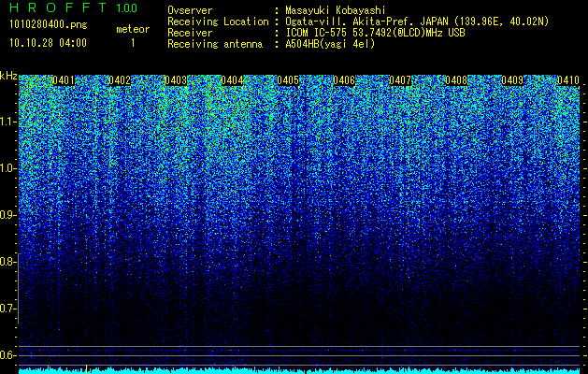Click the file name 1010280400.png
This screenshot has width=588, height=374.
(49, 25)
